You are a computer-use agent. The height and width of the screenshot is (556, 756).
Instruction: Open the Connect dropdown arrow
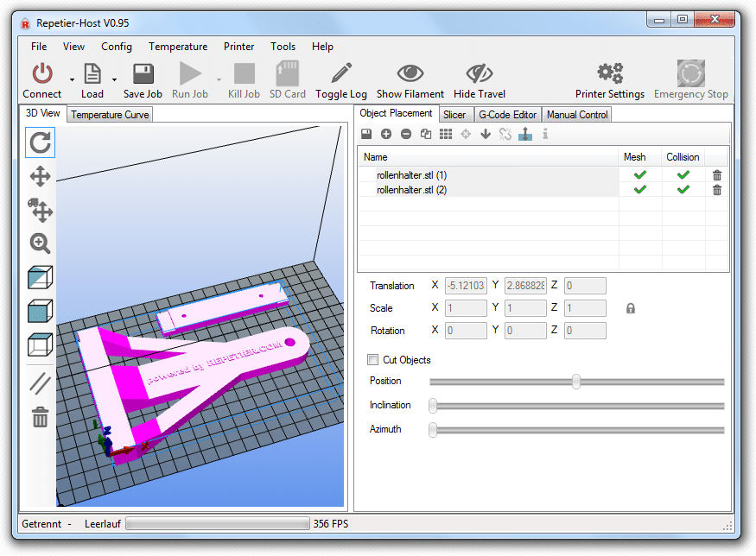pyautogui.click(x=72, y=79)
